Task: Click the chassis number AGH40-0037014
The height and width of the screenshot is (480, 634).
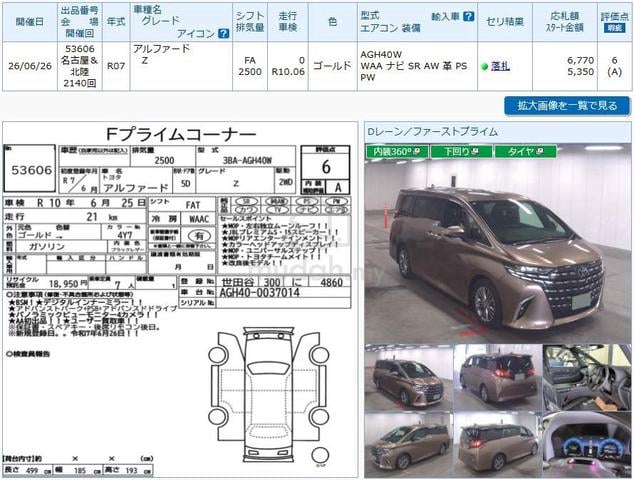Action: coord(259,292)
